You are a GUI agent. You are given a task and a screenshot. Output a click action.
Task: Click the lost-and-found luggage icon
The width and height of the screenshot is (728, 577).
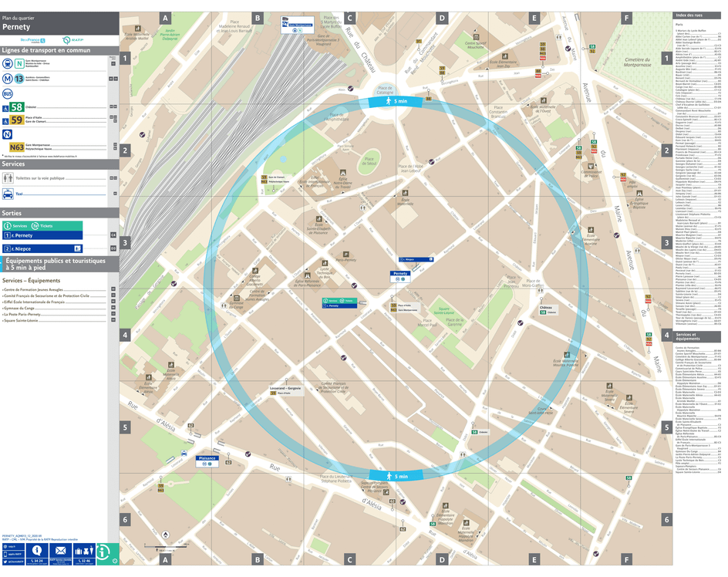(x=83, y=551)
